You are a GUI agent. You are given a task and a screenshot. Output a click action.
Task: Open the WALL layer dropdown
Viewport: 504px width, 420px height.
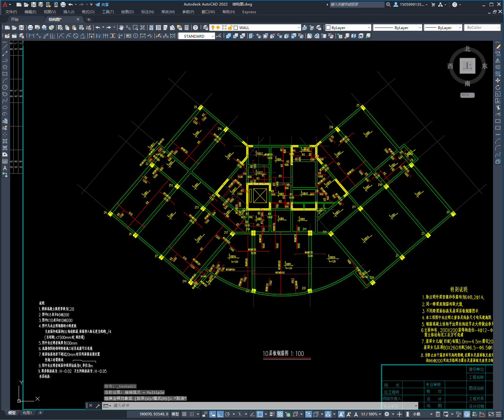[299, 28]
